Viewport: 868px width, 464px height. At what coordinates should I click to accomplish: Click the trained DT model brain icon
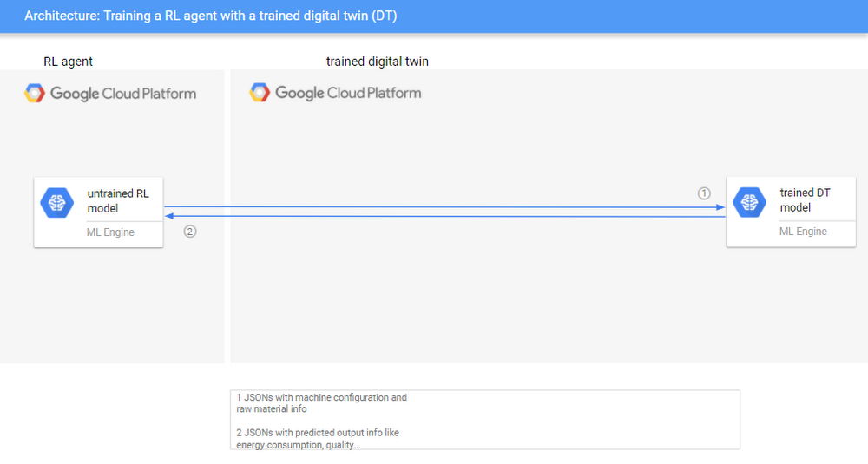click(749, 201)
